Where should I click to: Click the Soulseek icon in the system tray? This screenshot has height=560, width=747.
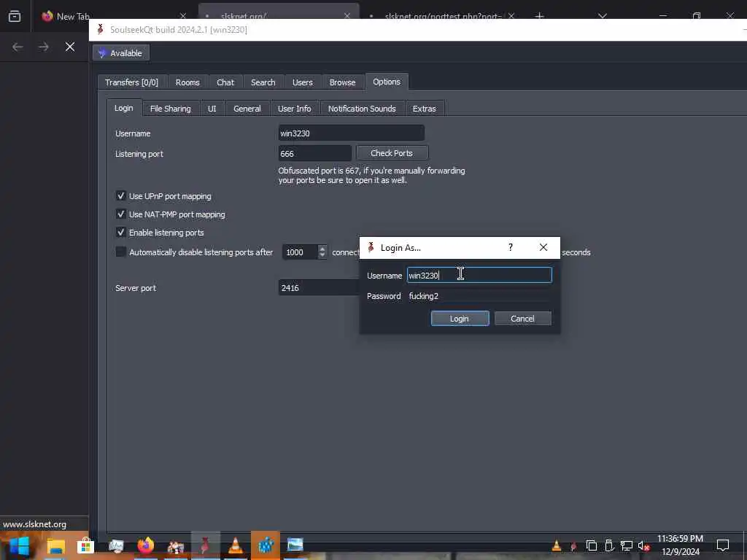tap(573, 546)
